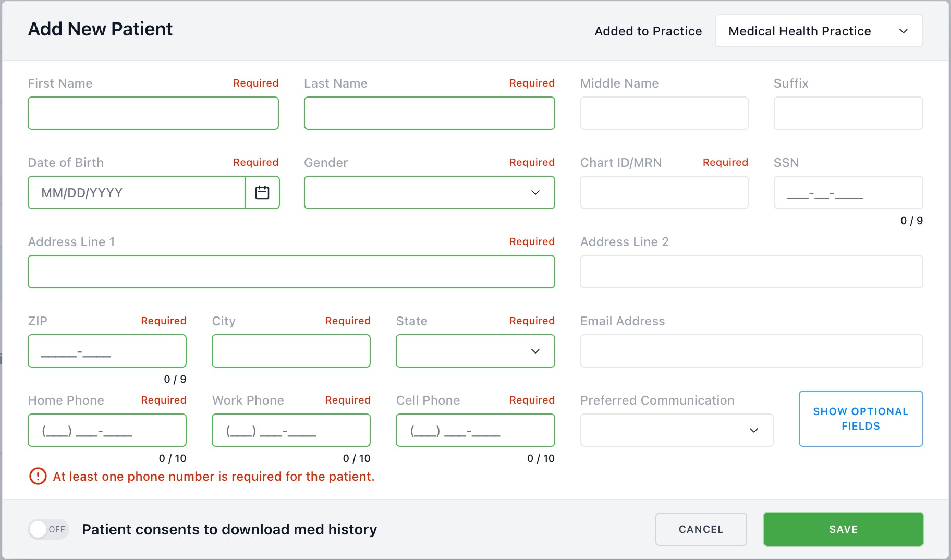951x560 pixels.
Task: Click the phone error warning icon
Action: tap(38, 476)
